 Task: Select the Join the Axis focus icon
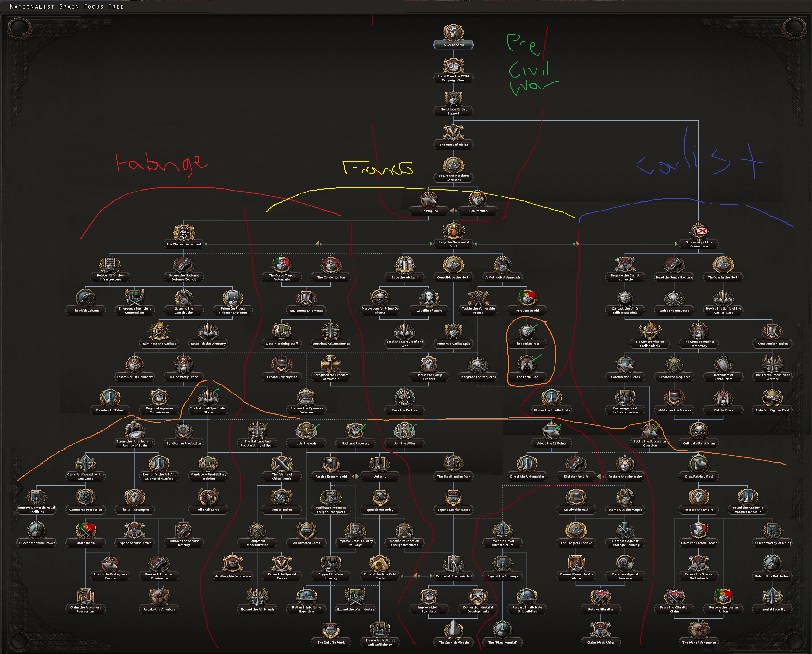pos(306,431)
